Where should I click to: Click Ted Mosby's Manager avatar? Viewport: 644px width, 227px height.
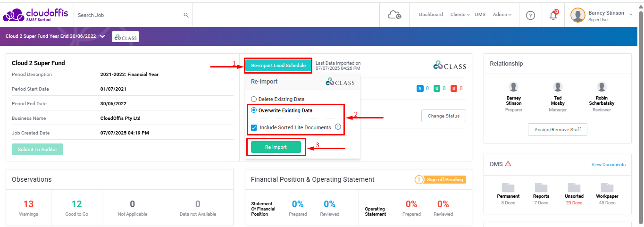click(x=558, y=87)
